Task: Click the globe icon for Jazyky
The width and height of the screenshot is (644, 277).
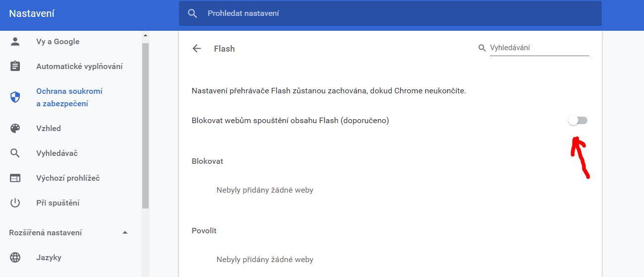Action: coord(15,258)
